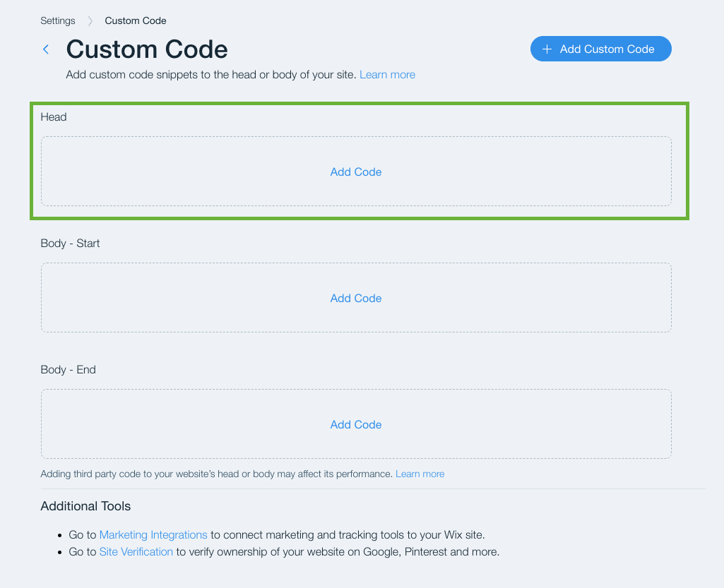Image resolution: width=724 pixels, height=588 pixels.
Task: Follow the Site Verification link
Action: [136, 551]
